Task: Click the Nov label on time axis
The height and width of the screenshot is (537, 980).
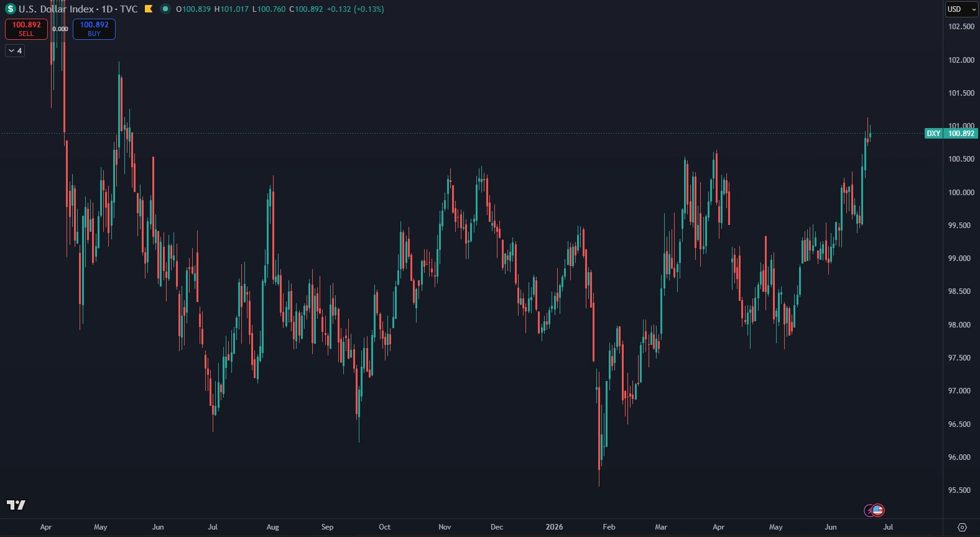Action: (x=445, y=527)
